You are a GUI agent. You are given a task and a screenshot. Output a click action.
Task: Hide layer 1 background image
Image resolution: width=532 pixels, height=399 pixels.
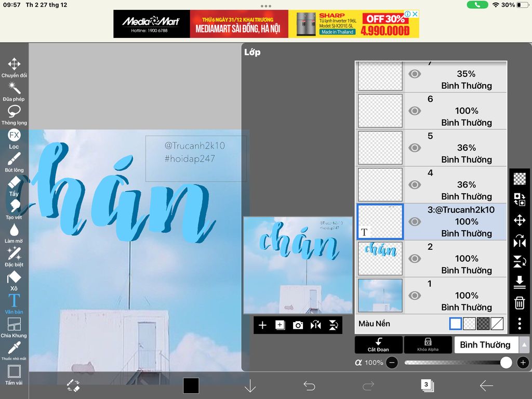pyautogui.click(x=414, y=296)
